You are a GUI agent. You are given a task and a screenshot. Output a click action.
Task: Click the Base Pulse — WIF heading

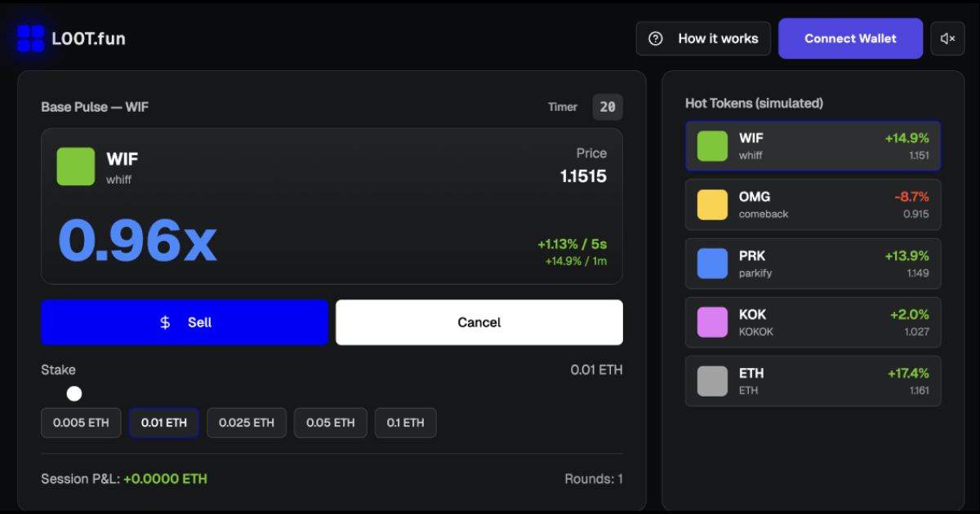pyautogui.click(x=95, y=107)
